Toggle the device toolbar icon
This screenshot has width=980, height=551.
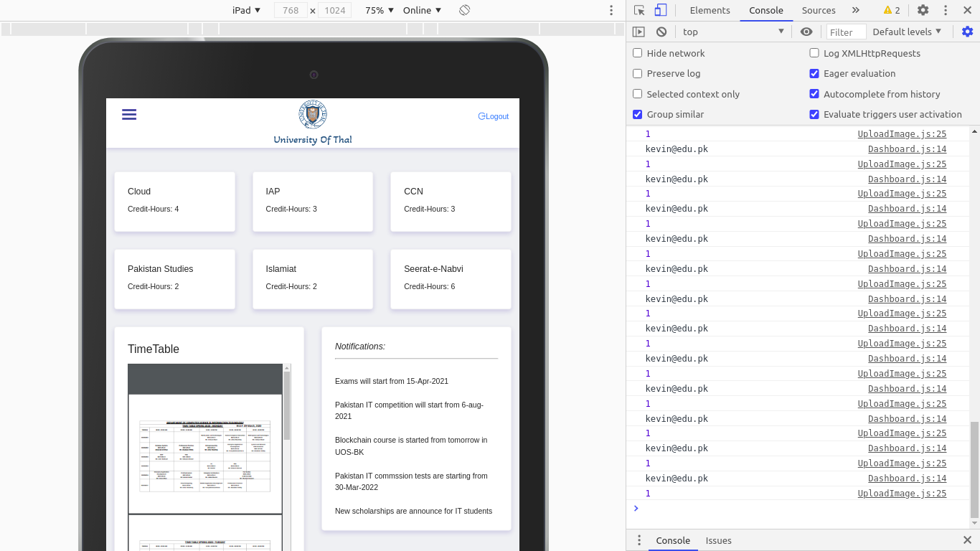[x=661, y=10]
